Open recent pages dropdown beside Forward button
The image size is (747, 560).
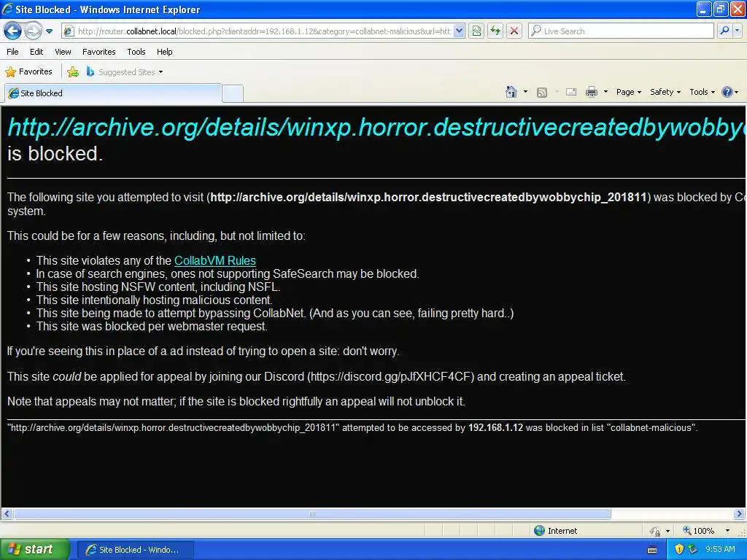click(49, 31)
